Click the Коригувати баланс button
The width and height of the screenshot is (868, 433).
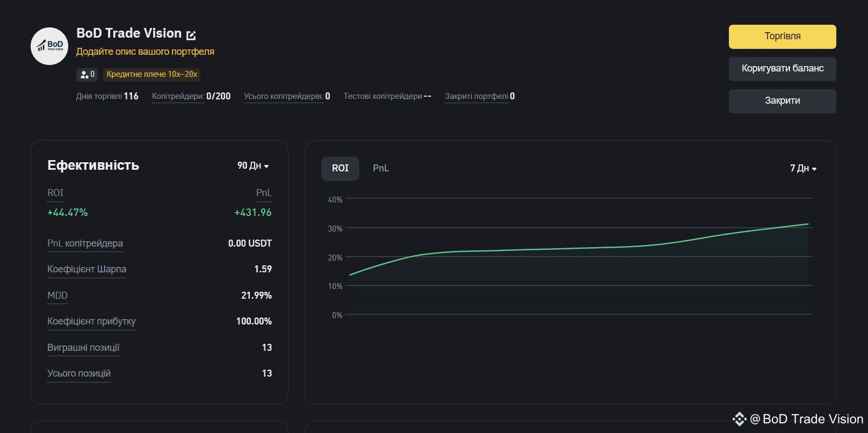point(782,69)
